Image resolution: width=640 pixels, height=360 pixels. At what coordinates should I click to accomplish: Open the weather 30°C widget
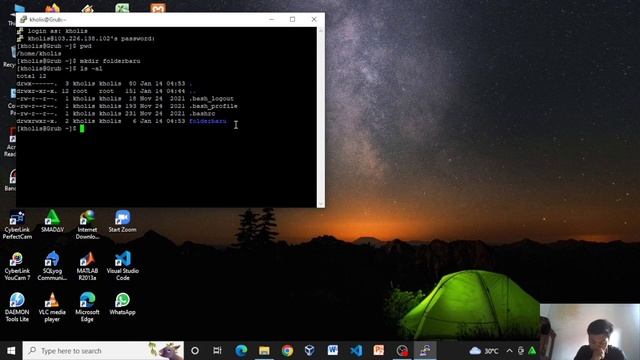484,351
